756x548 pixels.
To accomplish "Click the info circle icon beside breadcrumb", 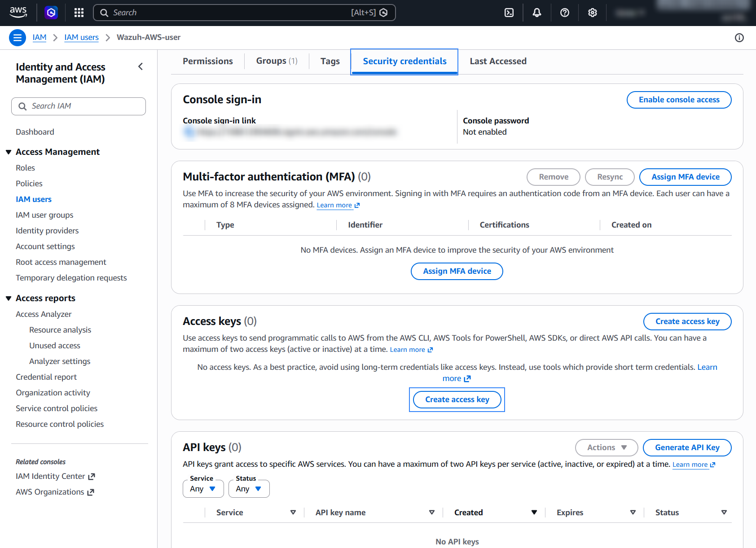I will coord(739,38).
